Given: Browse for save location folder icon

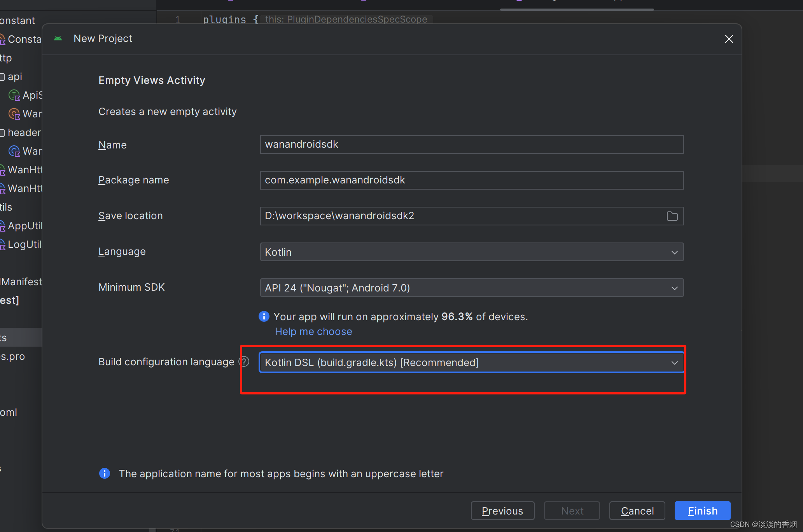Looking at the screenshot, I should point(672,216).
